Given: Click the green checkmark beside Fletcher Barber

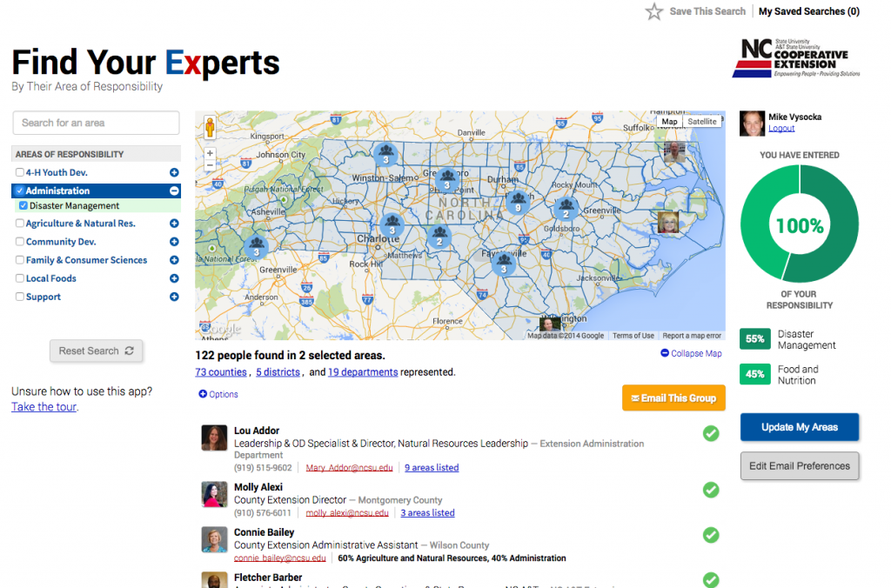Looking at the screenshot, I should pyautogui.click(x=711, y=579).
